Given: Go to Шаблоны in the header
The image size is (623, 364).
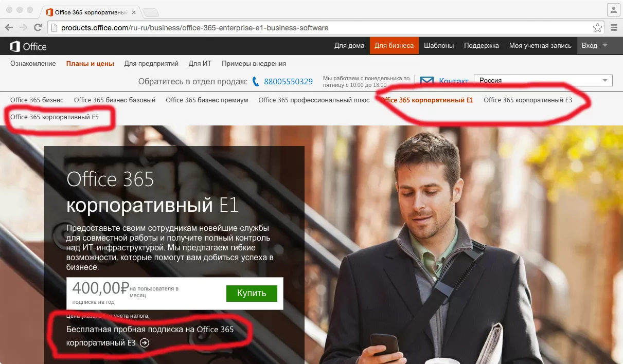Looking at the screenshot, I should coord(439,45).
